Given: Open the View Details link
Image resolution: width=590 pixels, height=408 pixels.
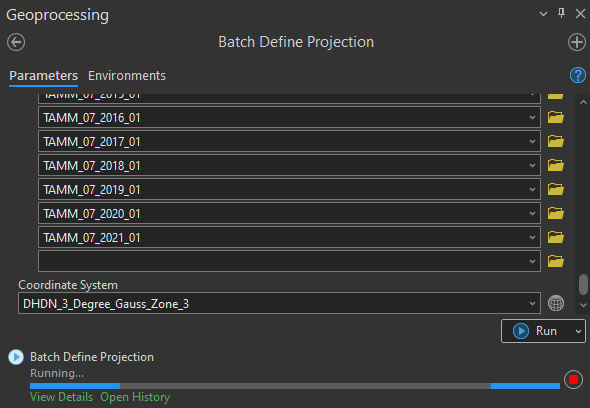Looking at the screenshot, I should pyautogui.click(x=61, y=397).
